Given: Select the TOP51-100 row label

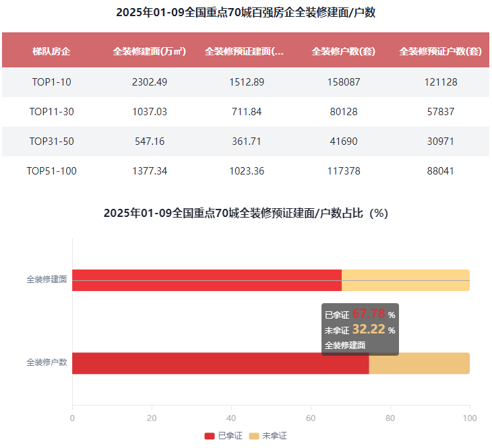Looking at the screenshot, I should click(52, 171).
